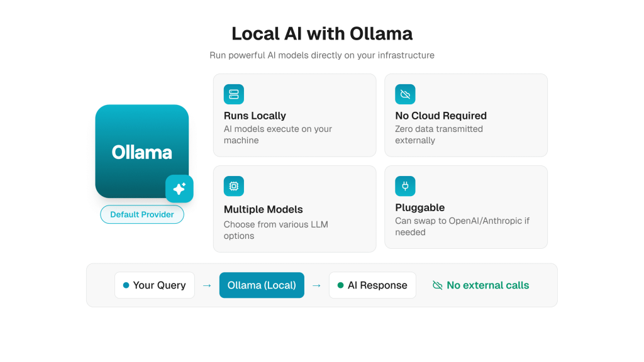The image size is (644, 362).
Task: Click the text Can swap to OpenAI/Anthropic if needed
Action: click(462, 226)
